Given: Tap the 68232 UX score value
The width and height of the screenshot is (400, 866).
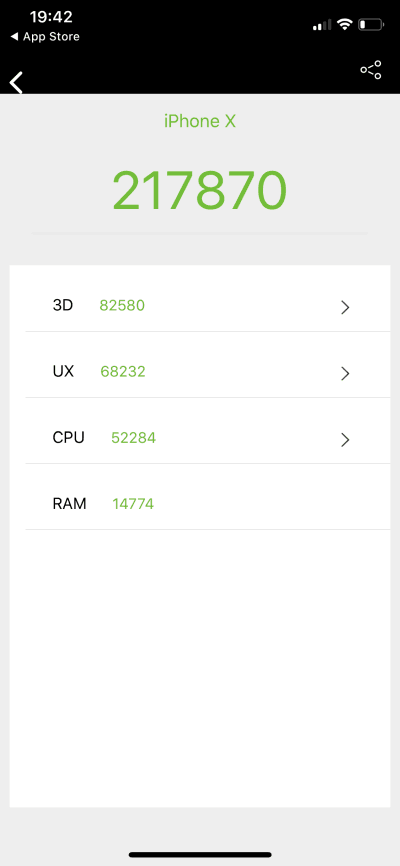Looking at the screenshot, I should pos(123,372).
